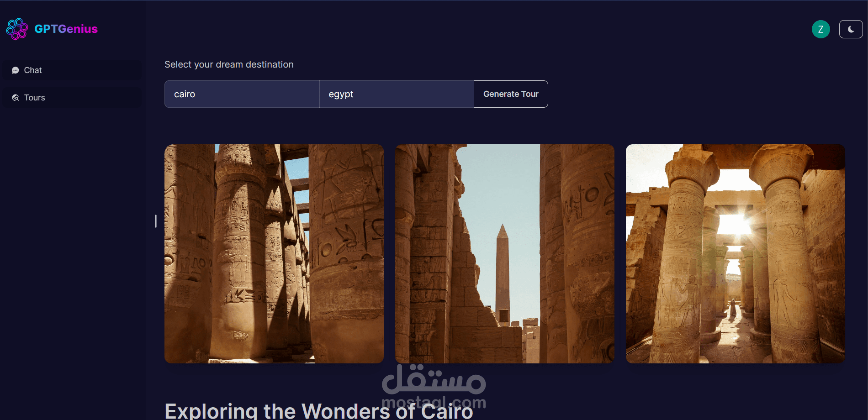Click the Exploring the Wonders of Cairo heading
868x420 pixels.
(318, 410)
